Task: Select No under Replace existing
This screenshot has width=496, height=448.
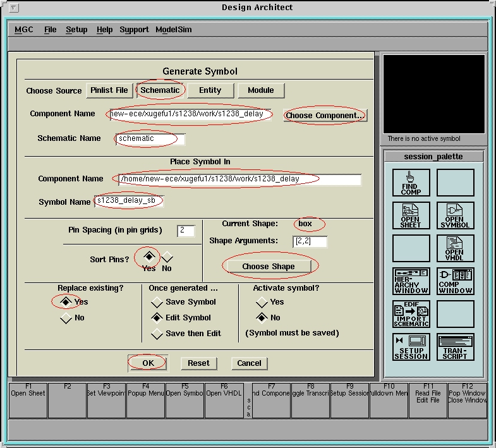Action: (66, 318)
